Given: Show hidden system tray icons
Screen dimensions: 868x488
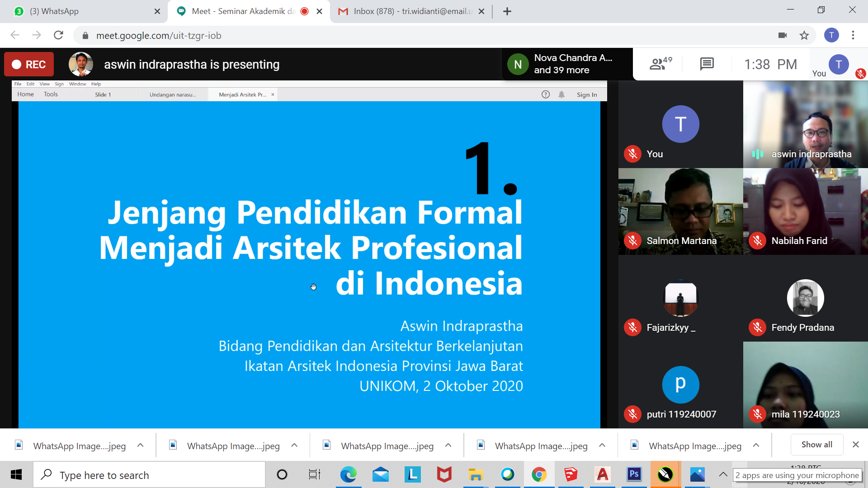Looking at the screenshot, I should pos(723,474).
